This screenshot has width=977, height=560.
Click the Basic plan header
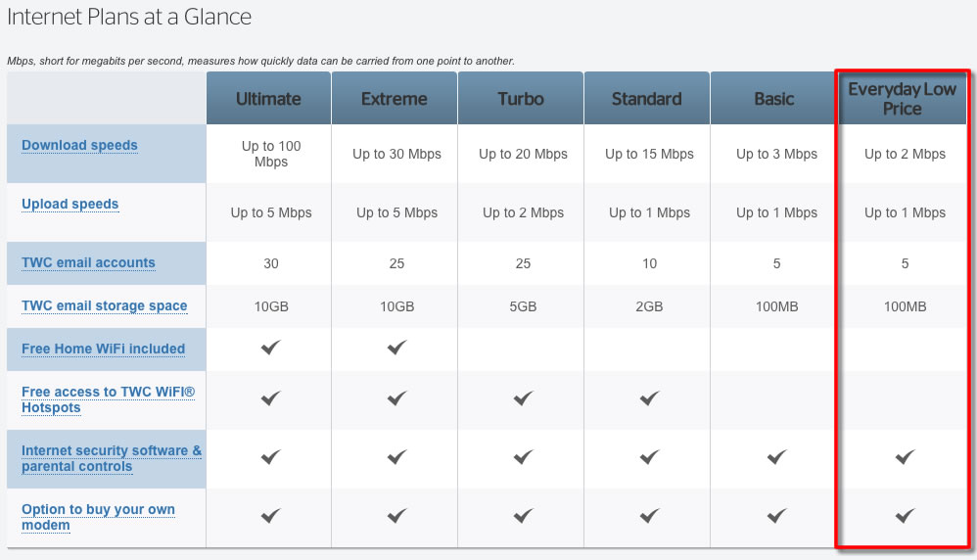click(x=774, y=99)
